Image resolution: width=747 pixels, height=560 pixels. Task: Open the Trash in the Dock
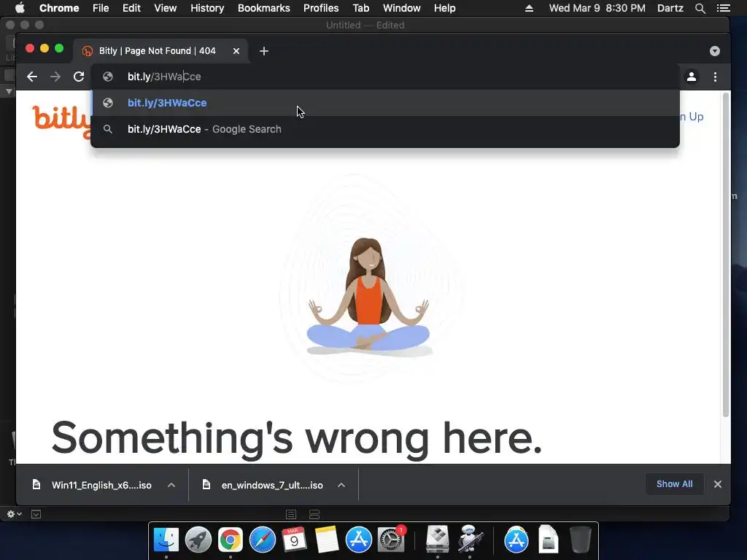click(x=580, y=540)
